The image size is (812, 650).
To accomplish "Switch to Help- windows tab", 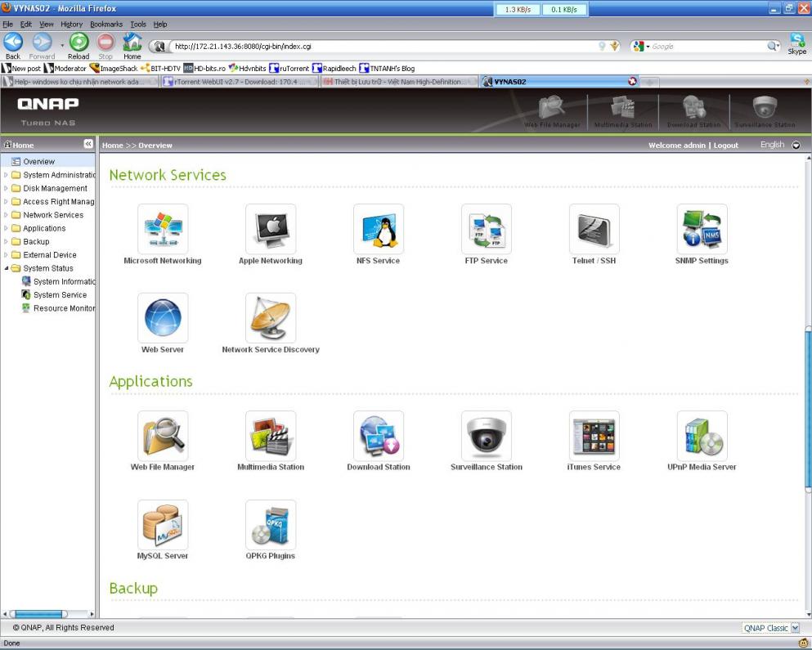I will click(x=80, y=82).
